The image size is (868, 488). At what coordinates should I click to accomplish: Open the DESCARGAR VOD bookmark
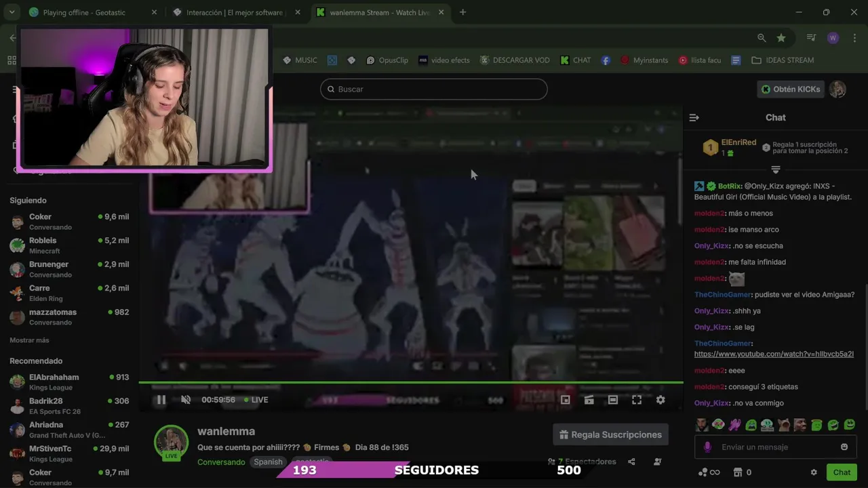515,60
